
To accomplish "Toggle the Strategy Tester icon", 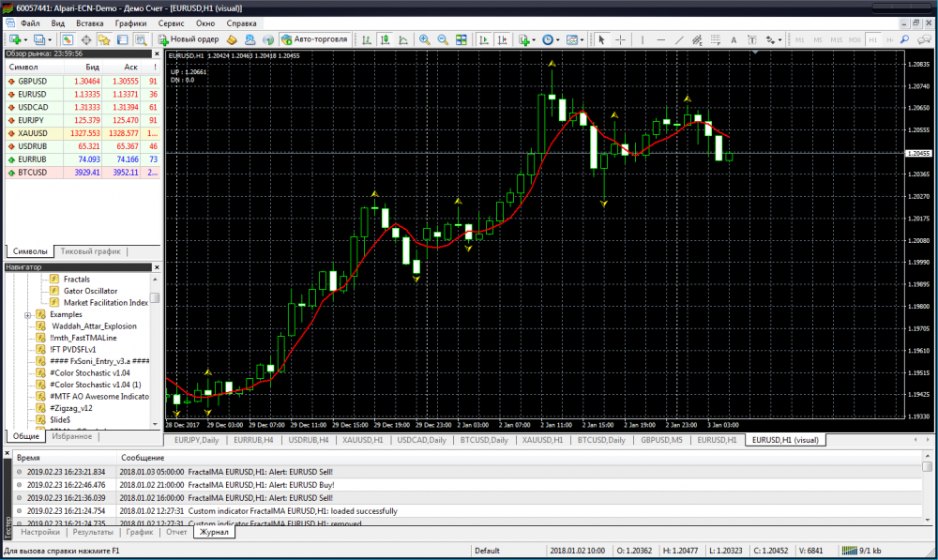I will [x=141, y=39].
